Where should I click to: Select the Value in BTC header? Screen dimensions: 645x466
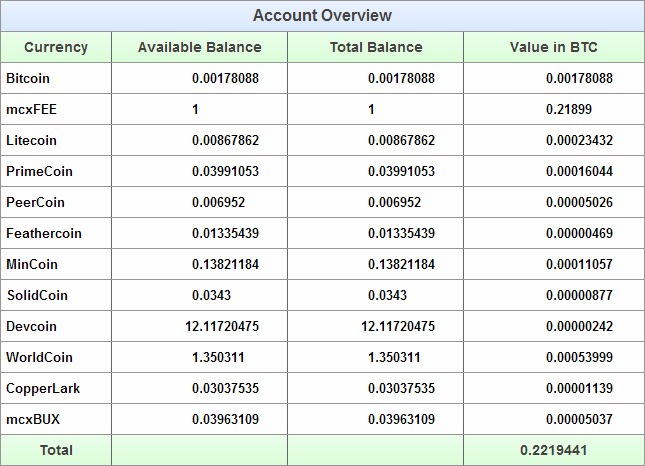tap(554, 47)
